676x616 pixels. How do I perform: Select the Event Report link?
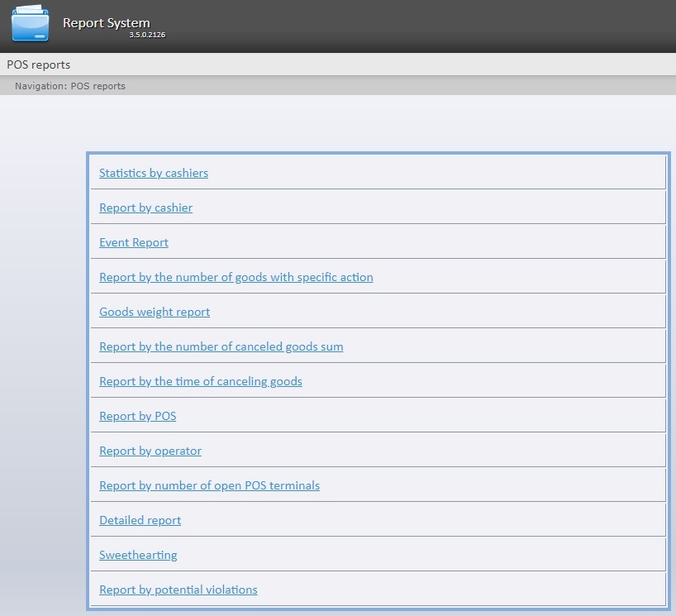(134, 242)
